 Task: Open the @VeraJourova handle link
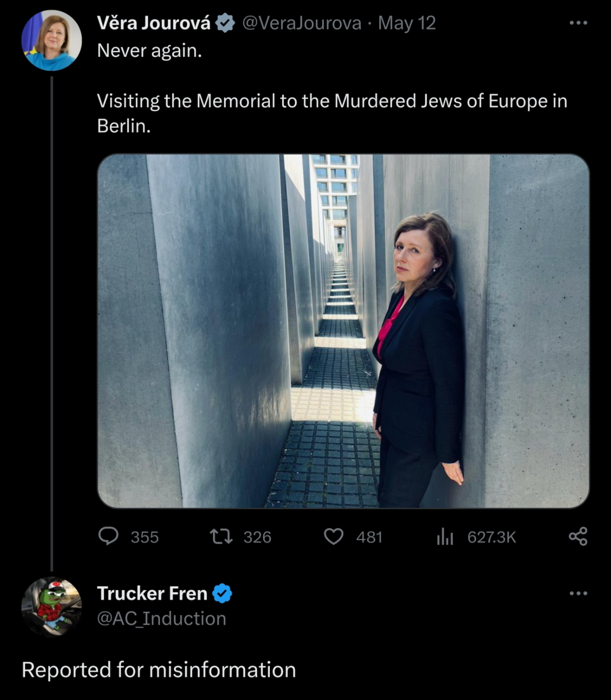(301, 23)
